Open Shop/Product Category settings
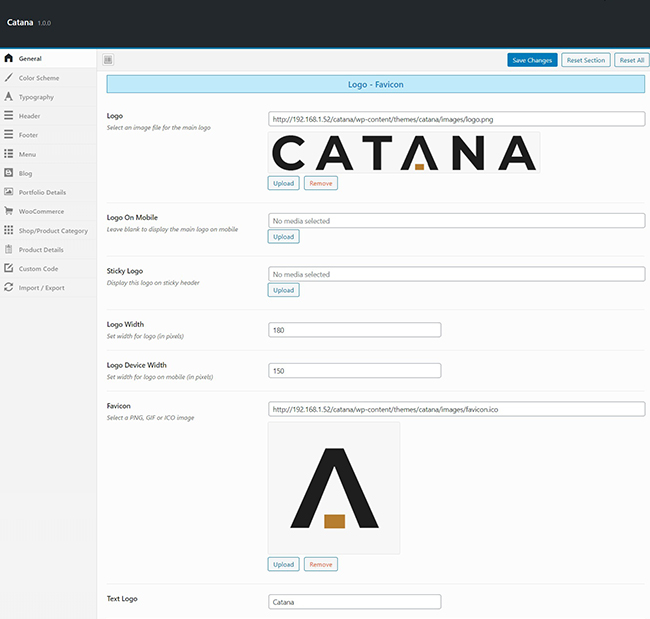Image resolution: width=650 pixels, height=619 pixels. (x=48, y=231)
